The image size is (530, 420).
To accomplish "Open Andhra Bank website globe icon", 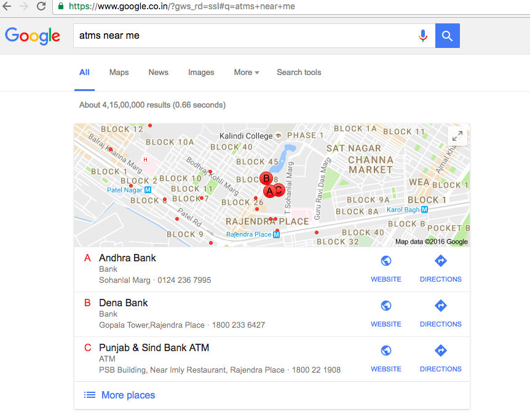I will click(386, 261).
